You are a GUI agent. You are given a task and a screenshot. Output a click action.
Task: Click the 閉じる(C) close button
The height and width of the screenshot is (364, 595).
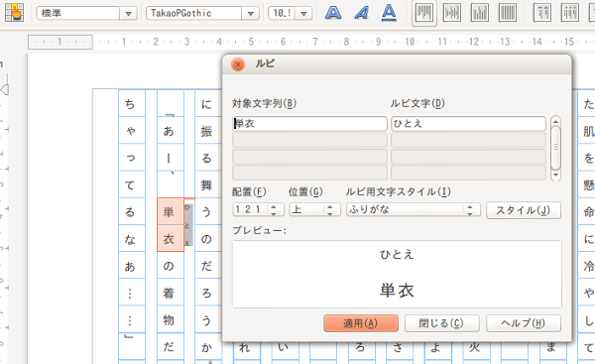pyautogui.click(x=441, y=323)
